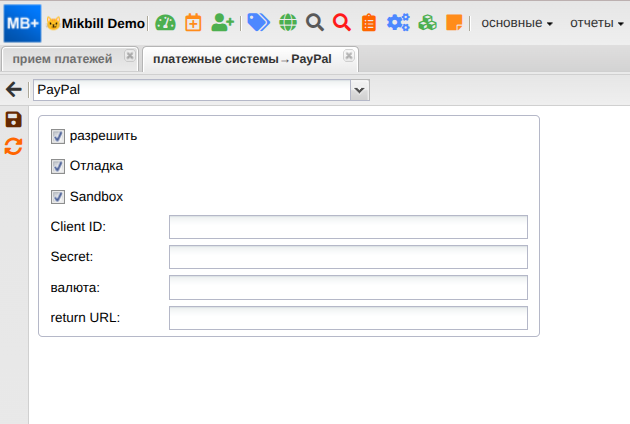Viewport: 630px width, 424px height.
Task: Focus the return URL input field
Action: (x=348, y=318)
